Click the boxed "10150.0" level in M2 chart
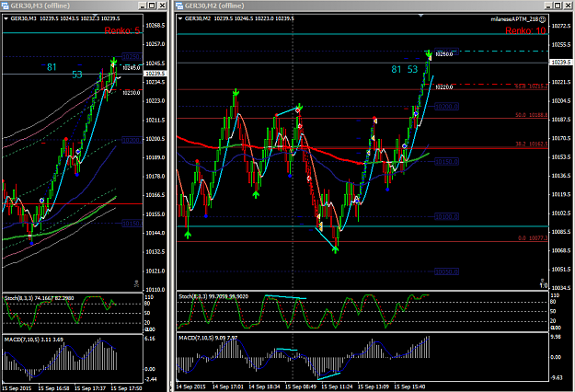575x392 pixels. pyautogui.click(x=446, y=162)
